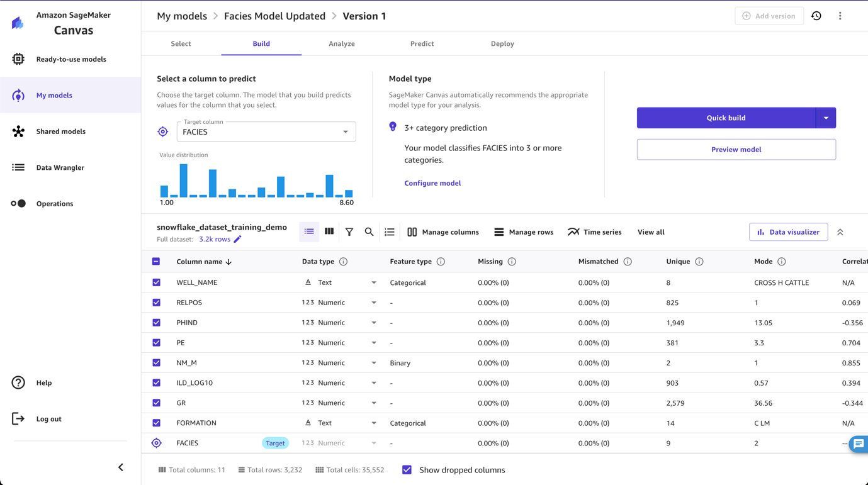Image resolution: width=868 pixels, height=485 pixels.
Task: Edit the full dataset row count pencil
Action: pyautogui.click(x=238, y=239)
